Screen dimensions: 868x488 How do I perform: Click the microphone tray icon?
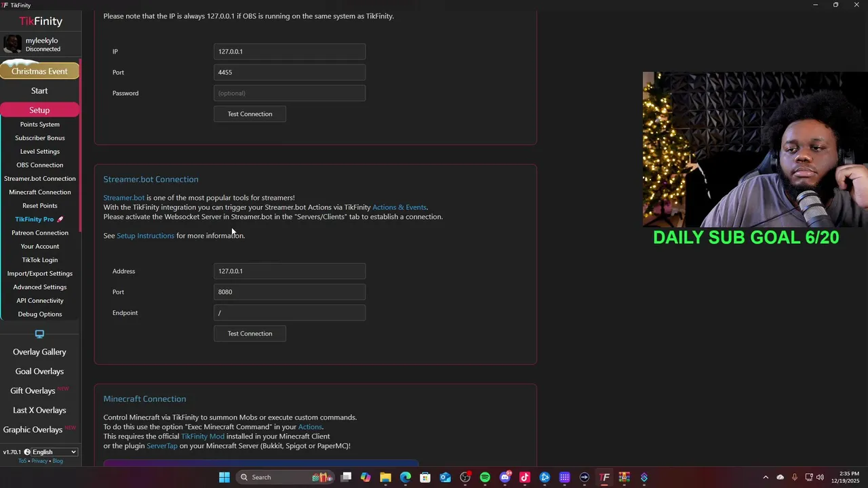pos(794,477)
